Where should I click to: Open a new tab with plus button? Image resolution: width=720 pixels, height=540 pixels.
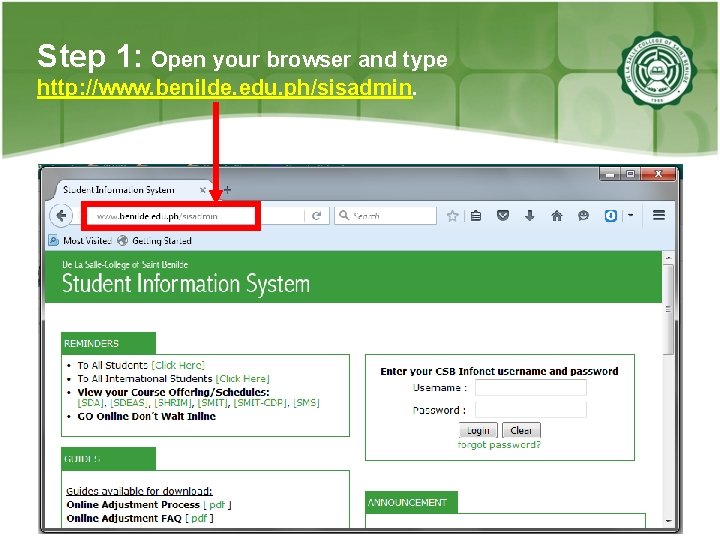tap(227, 190)
